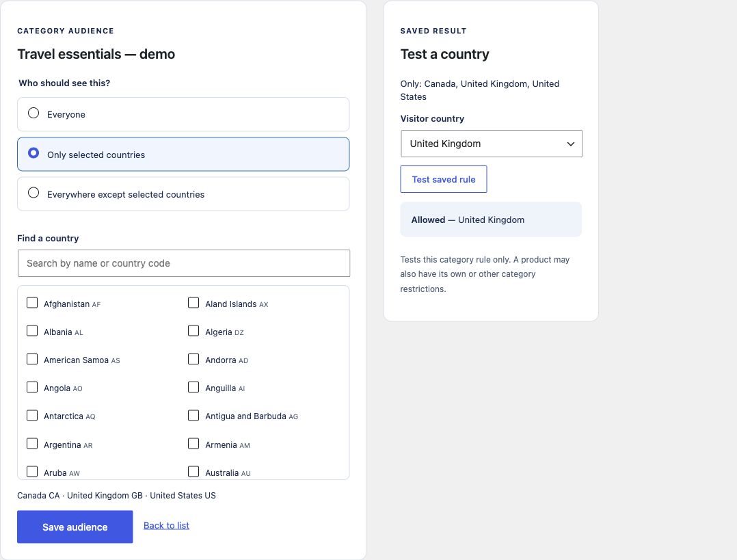Tick the Antigua and Barbuda checkbox
The width and height of the screenshot is (737, 560).
(193, 416)
